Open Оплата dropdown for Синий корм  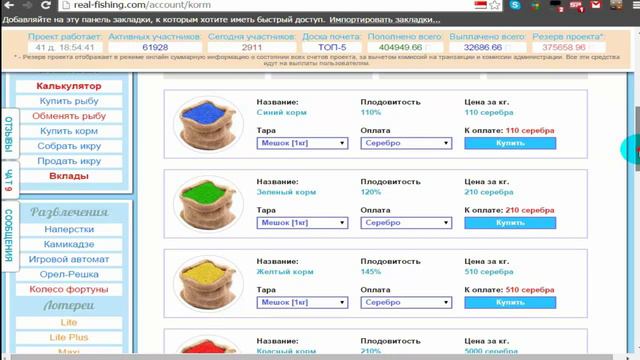pos(406,143)
